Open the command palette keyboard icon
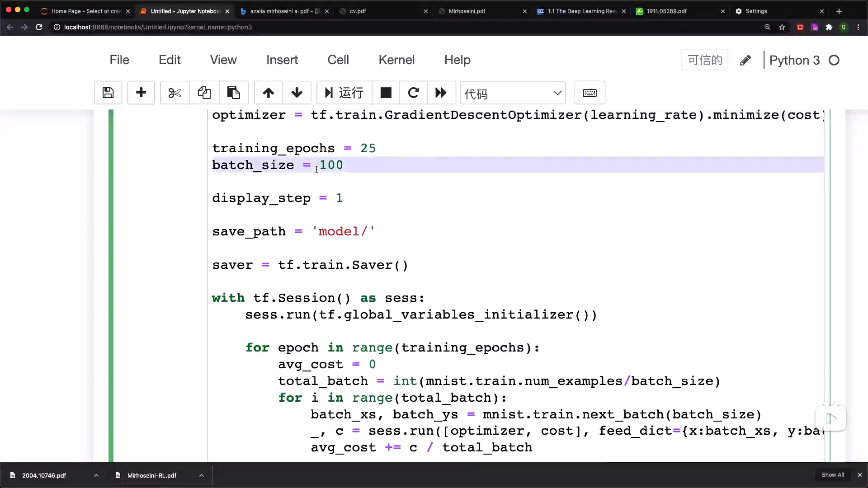This screenshot has height=488, width=868. (590, 93)
